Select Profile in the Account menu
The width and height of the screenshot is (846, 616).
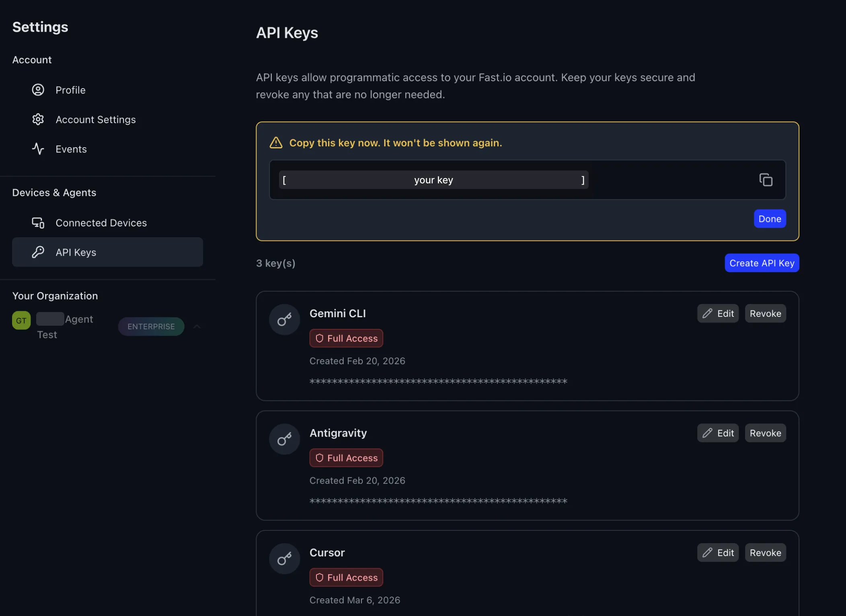coord(71,90)
